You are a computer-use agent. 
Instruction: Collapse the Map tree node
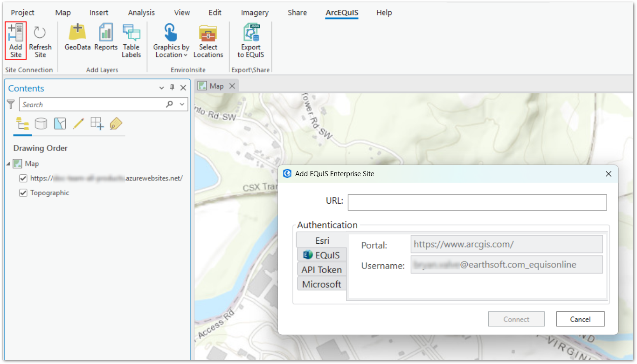coord(8,164)
